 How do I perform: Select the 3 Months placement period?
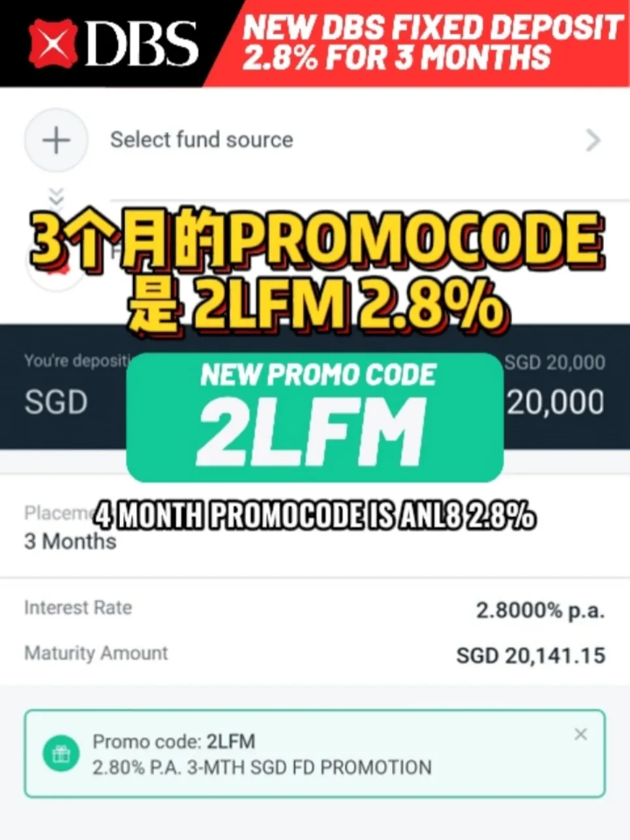pyautogui.click(x=70, y=541)
